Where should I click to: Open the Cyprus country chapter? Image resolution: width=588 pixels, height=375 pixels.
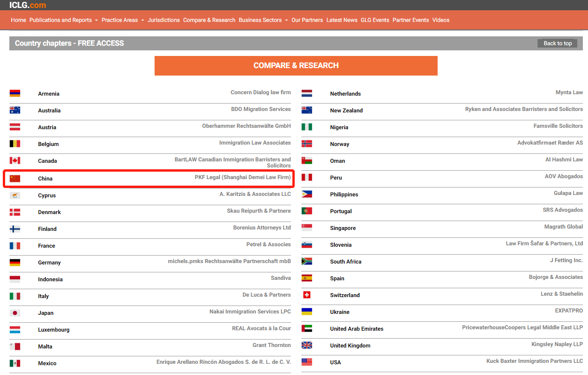[47, 195]
